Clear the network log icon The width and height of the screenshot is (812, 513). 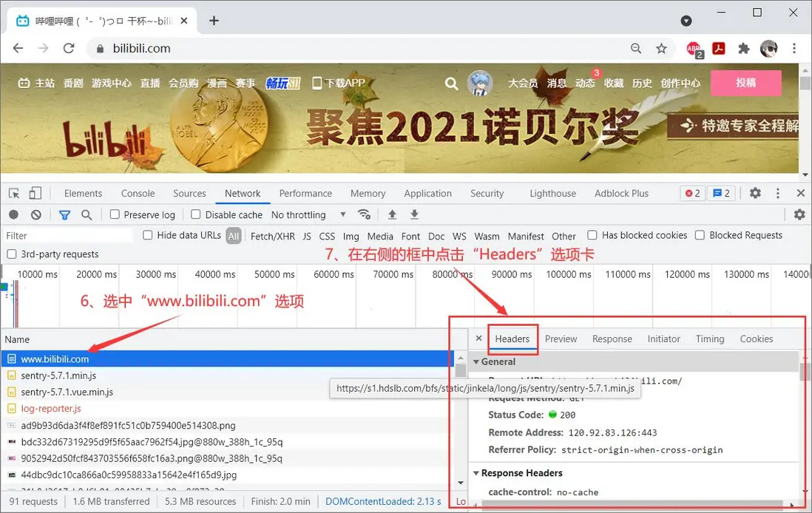[x=35, y=214]
